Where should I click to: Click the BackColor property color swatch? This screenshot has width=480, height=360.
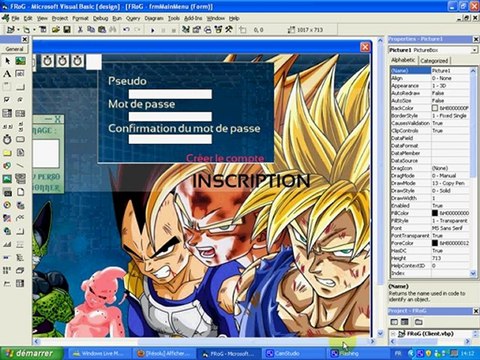435,108
